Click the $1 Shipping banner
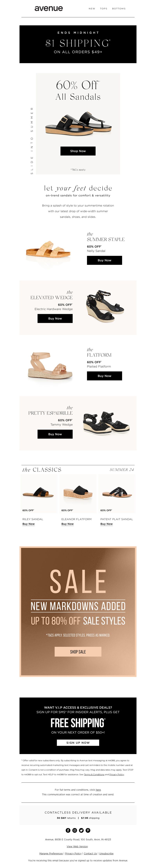The height and width of the screenshot is (868, 156). pyautogui.click(x=78, y=44)
